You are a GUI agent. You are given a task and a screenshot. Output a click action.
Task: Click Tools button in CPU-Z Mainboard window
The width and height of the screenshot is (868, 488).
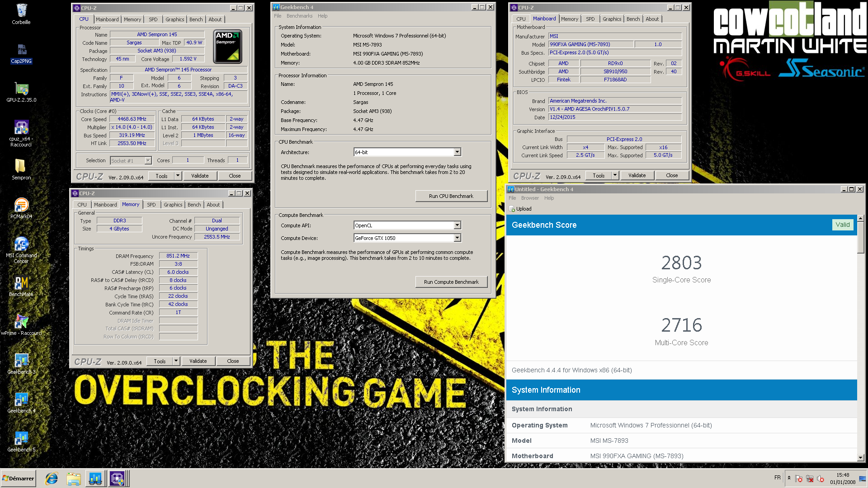click(599, 175)
